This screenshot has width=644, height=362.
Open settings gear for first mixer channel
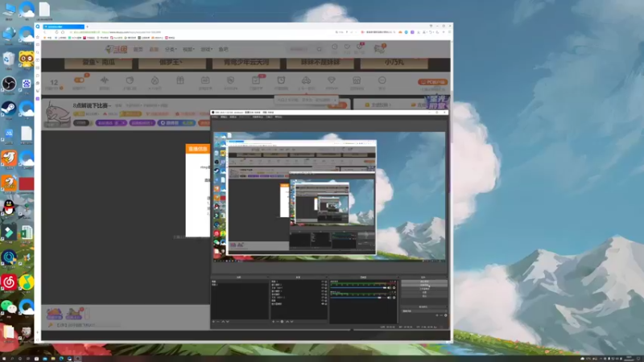click(x=394, y=288)
